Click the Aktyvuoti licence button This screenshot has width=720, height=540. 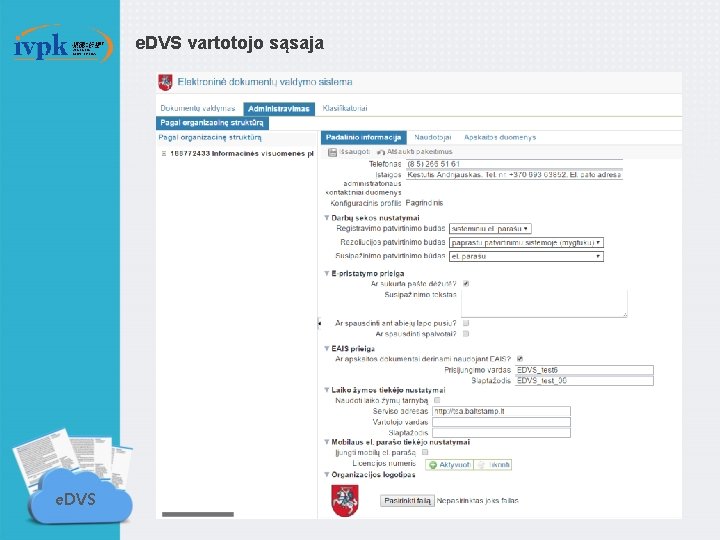click(450, 465)
